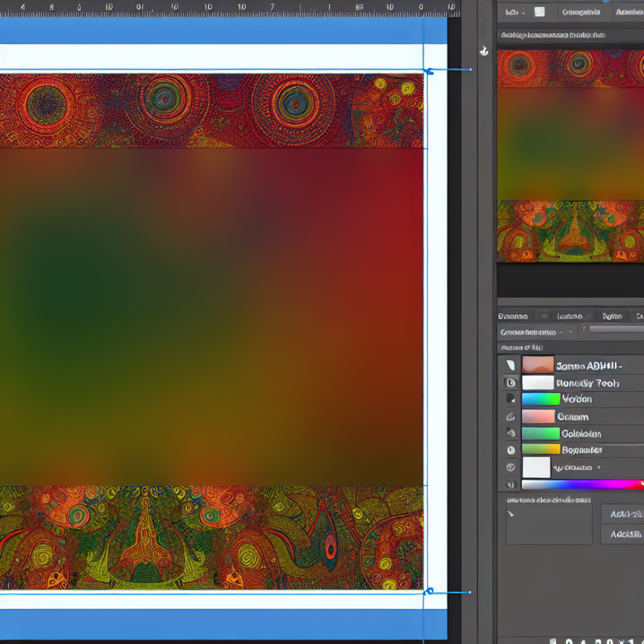Expand the dropdown at the top-left of the right panel

point(515,12)
